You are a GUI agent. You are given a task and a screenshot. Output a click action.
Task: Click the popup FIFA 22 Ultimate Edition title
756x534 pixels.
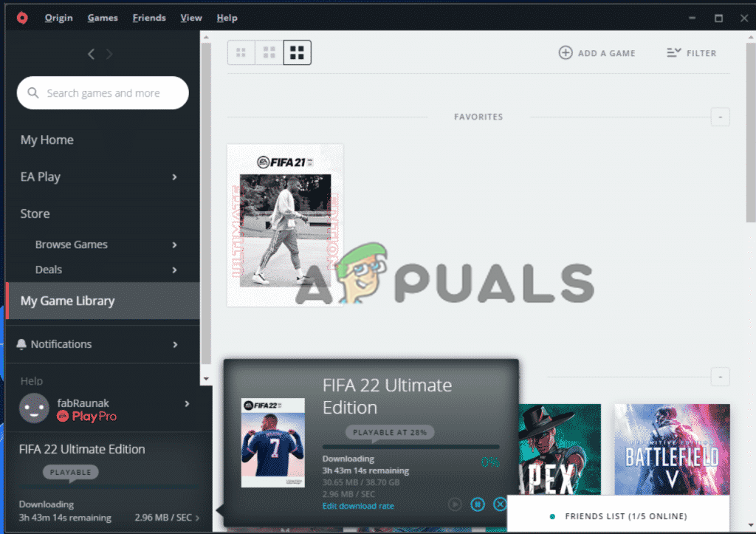coord(387,396)
